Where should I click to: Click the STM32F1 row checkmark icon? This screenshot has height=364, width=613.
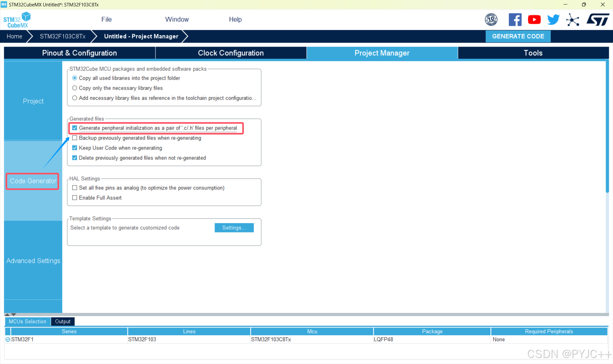point(8,339)
